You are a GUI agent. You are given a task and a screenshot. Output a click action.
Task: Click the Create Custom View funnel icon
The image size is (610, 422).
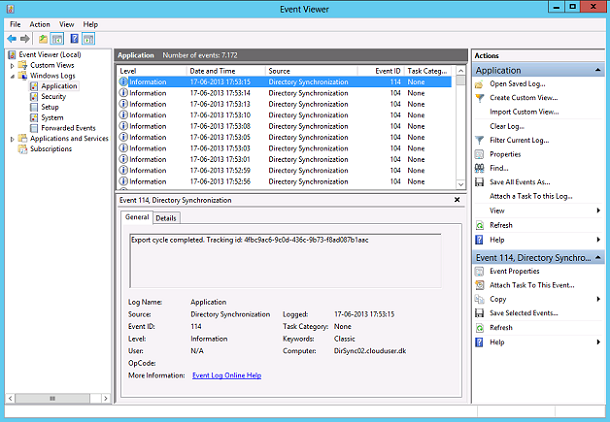point(479,98)
